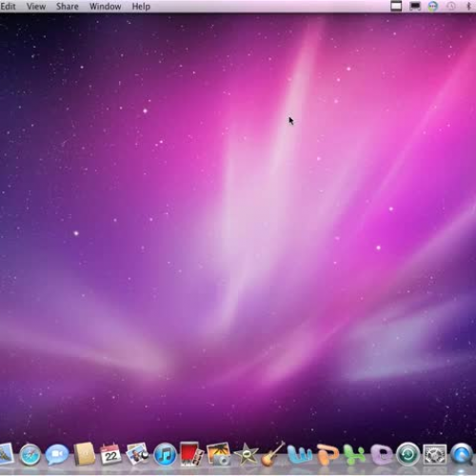Open Microsoft PowerPoint from the Dock
The height and width of the screenshot is (476, 476).
coord(327,455)
